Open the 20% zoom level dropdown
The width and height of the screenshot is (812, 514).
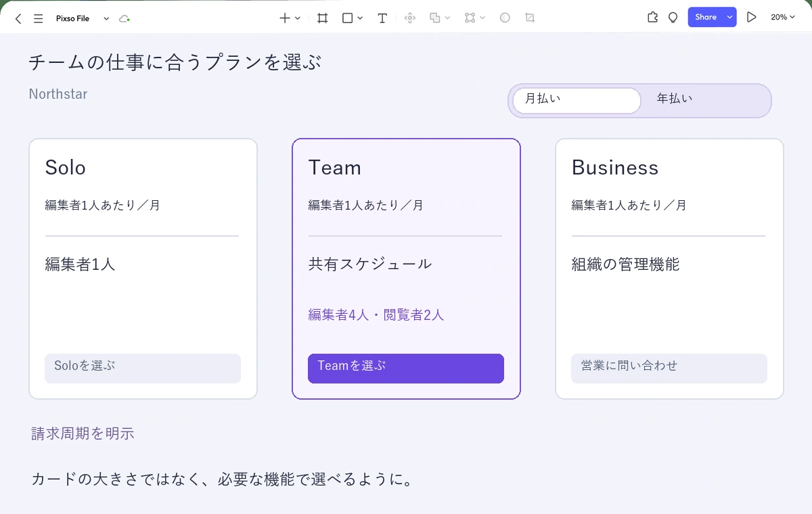coord(783,18)
